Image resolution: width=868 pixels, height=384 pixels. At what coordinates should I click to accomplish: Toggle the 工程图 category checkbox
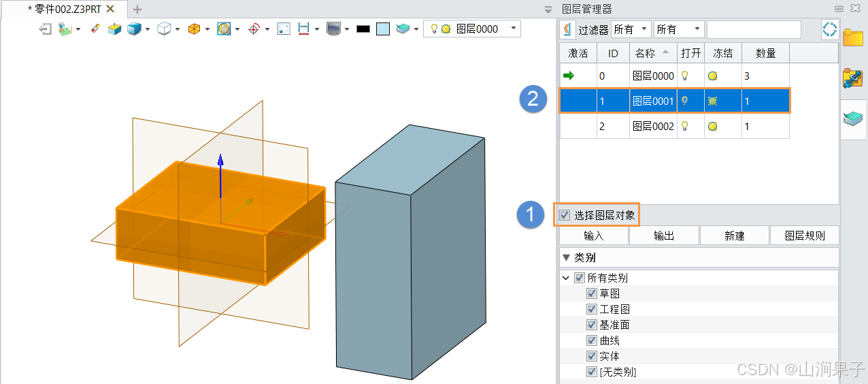click(592, 309)
